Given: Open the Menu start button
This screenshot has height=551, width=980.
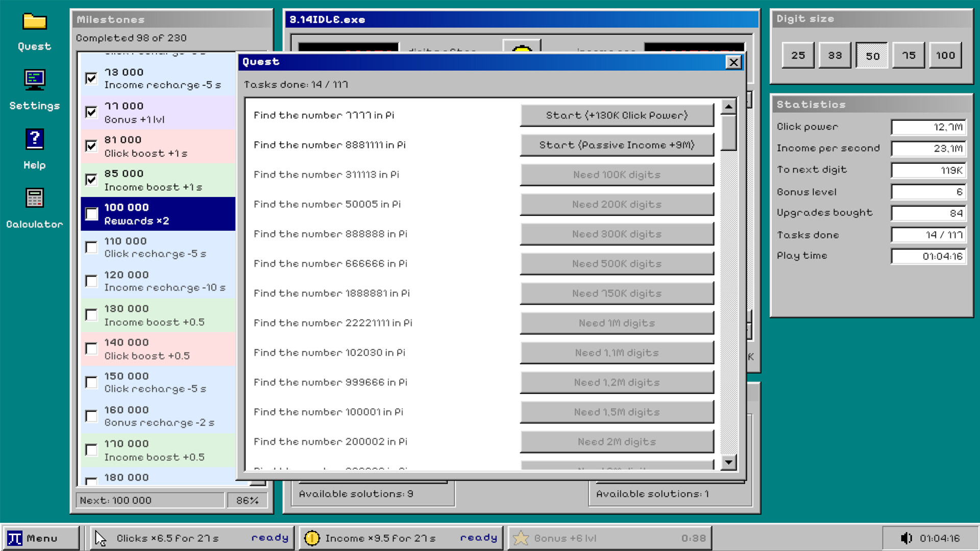Looking at the screenshot, I should tap(41, 538).
